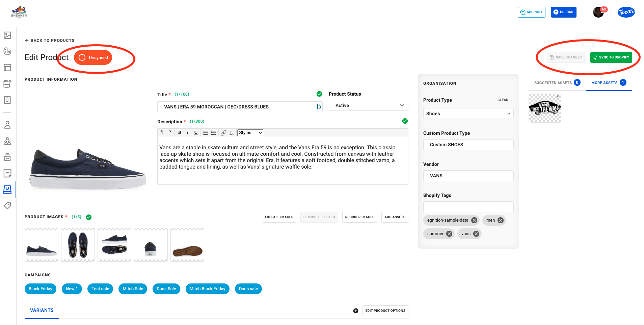The height and width of the screenshot is (325, 644).
Task: Open the single user sidebar icon
Action: [7, 125]
